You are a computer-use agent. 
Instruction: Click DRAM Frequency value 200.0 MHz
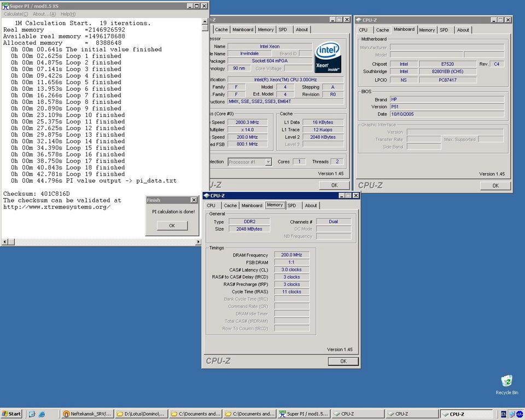(x=291, y=255)
